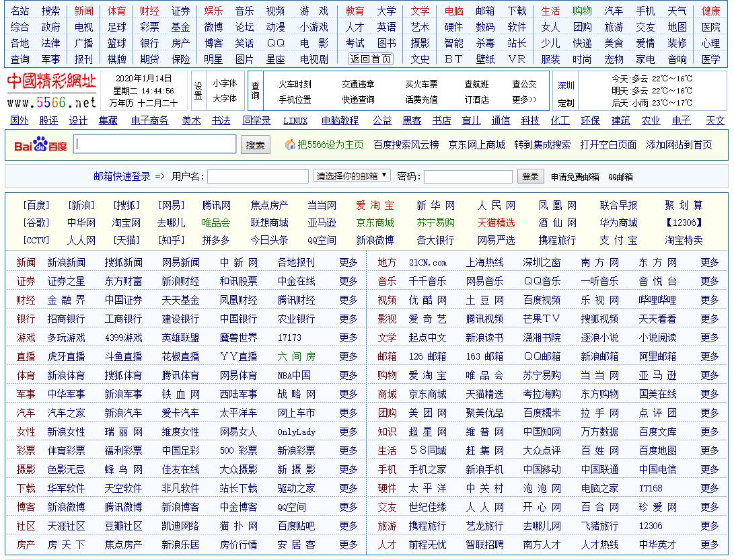Click 添加网站到首页 link

(679, 145)
